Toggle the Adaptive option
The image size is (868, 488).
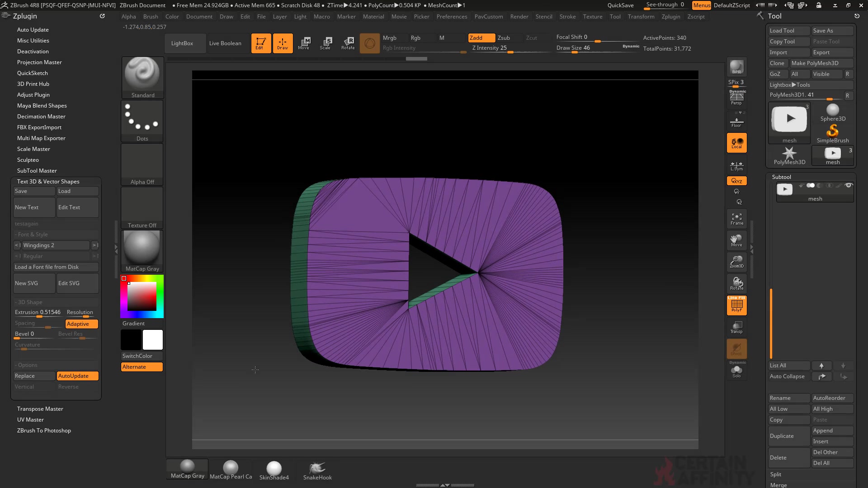(x=82, y=324)
